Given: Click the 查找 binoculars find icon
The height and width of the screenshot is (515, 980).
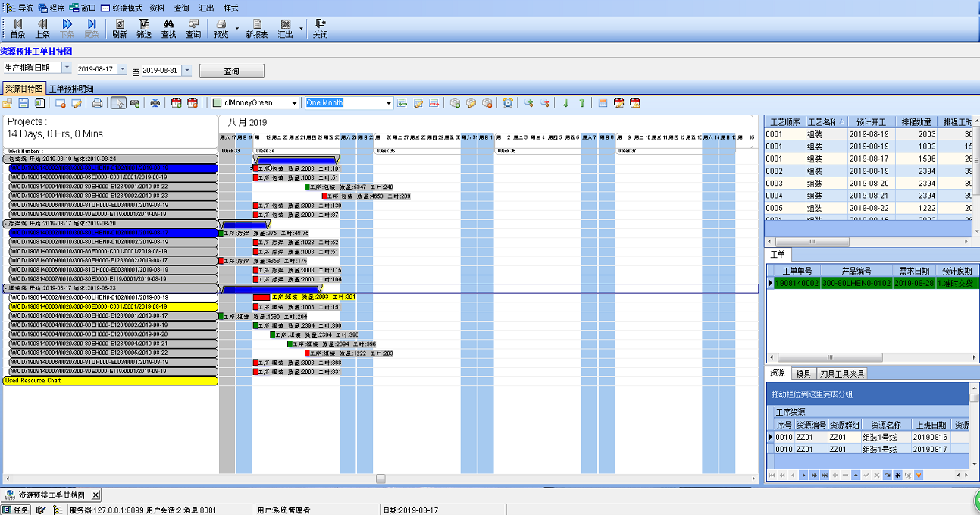Looking at the screenshot, I should [x=169, y=29].
